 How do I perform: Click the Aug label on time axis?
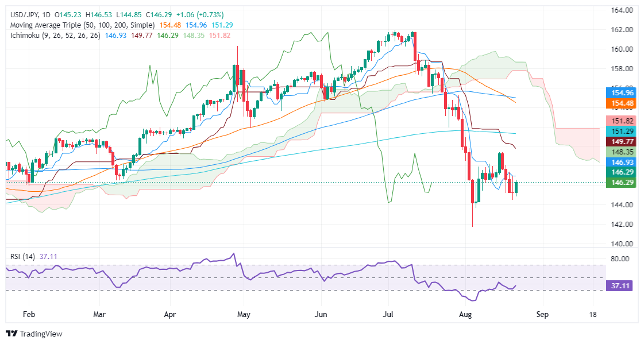(x=465, y=315)
